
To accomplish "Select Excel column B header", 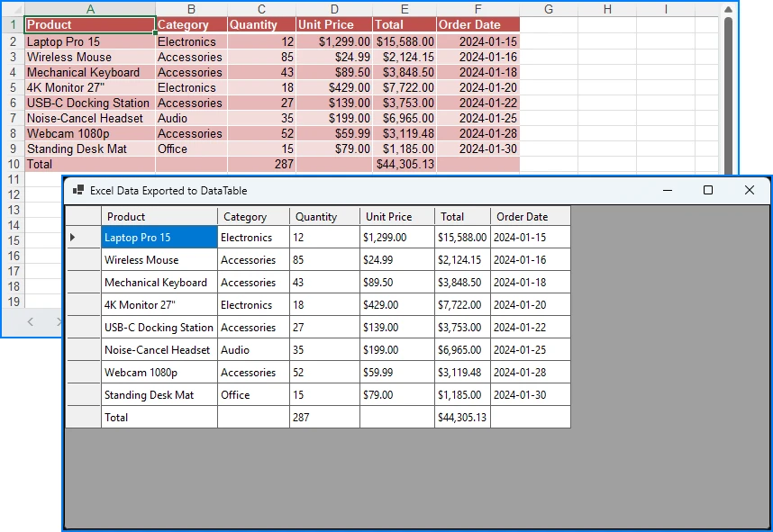I will pos(191,9).
